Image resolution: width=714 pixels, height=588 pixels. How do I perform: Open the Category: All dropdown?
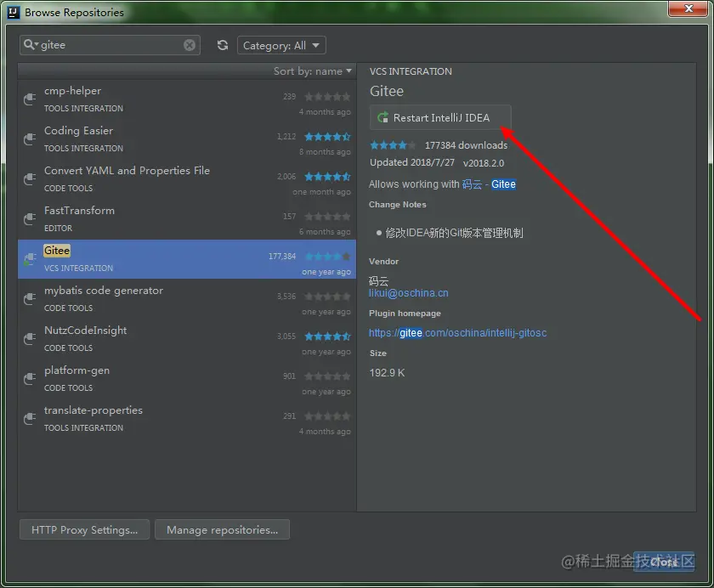pyautogui.click(x=281, y=46)
